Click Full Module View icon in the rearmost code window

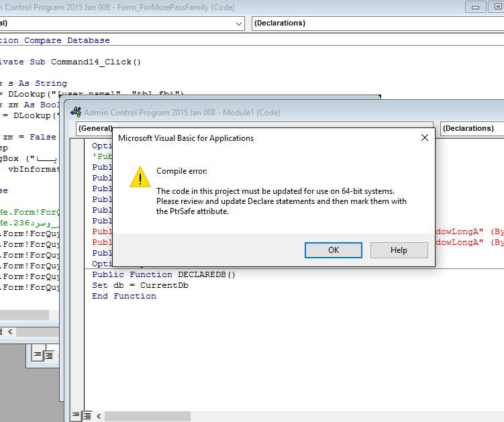[x=49, y=356]
